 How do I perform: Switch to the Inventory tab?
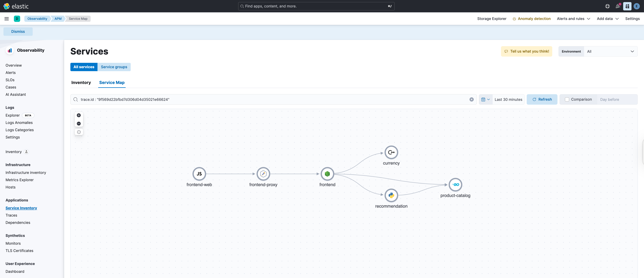(x=81, y=83)
